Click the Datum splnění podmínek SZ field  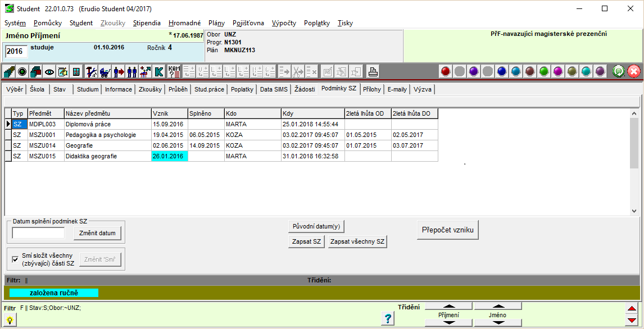[x=38, y=232]
